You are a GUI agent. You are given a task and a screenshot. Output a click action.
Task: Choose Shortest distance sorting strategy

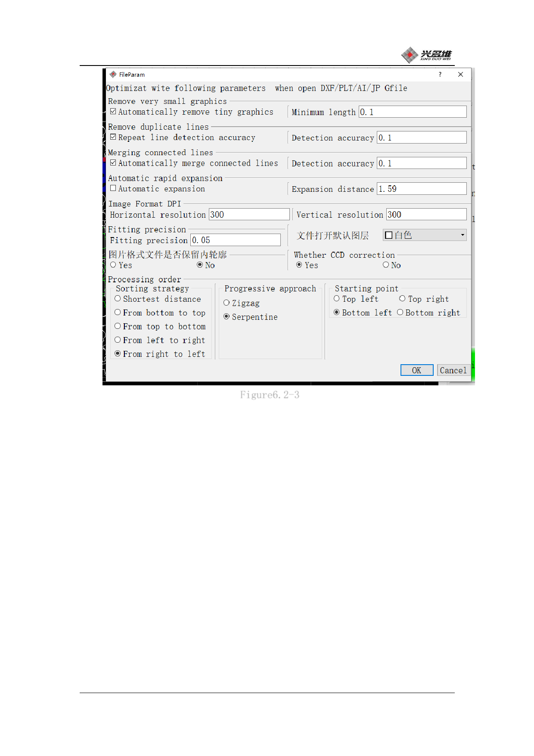click(118, 299)
